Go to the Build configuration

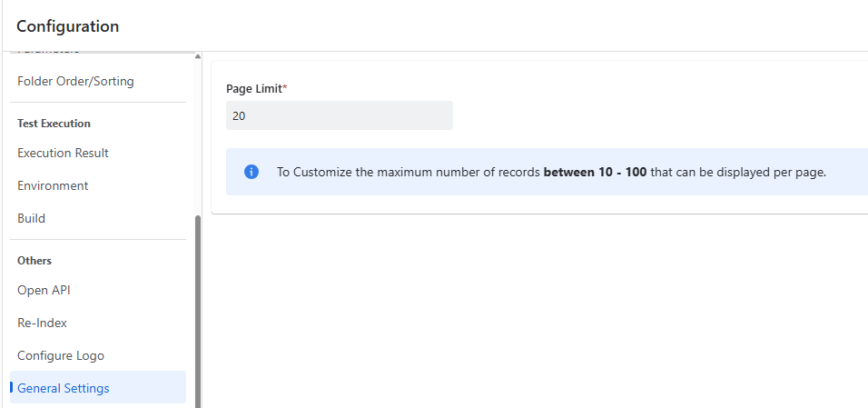(31, 218)
